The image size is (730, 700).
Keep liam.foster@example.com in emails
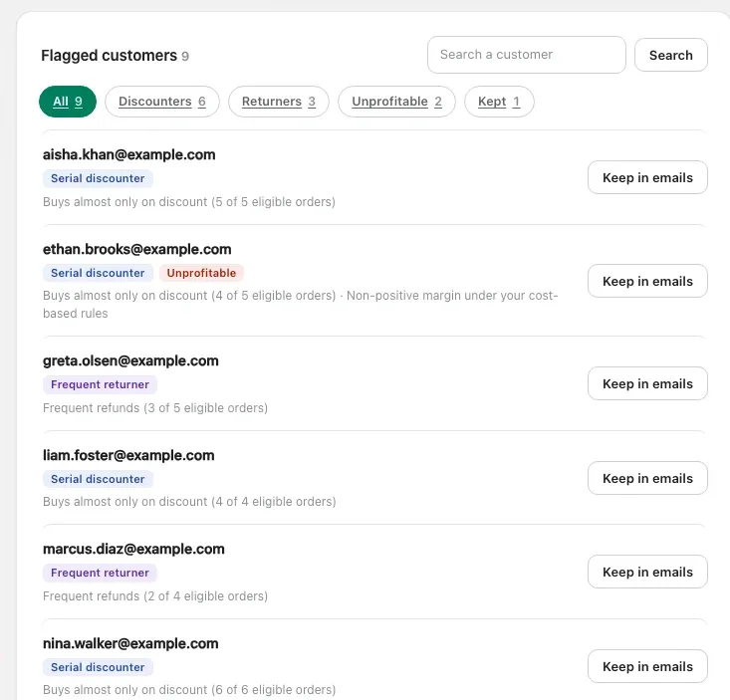tap(647, 478)
